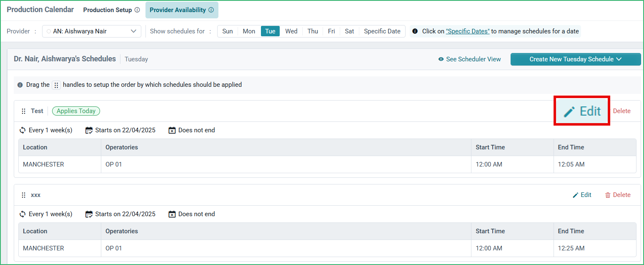Edit the Test schedule
This screenshot has height=265, width=644.
coord(582,111)
